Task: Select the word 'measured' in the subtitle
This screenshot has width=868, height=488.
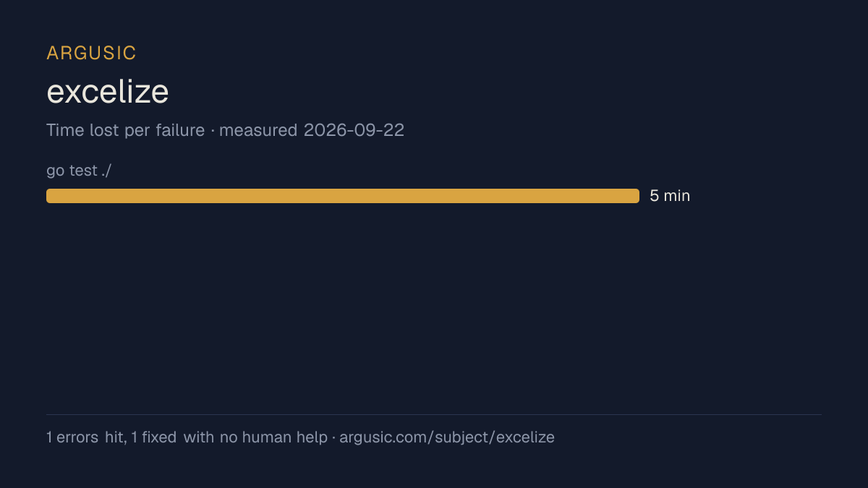Action: point(258,131)
